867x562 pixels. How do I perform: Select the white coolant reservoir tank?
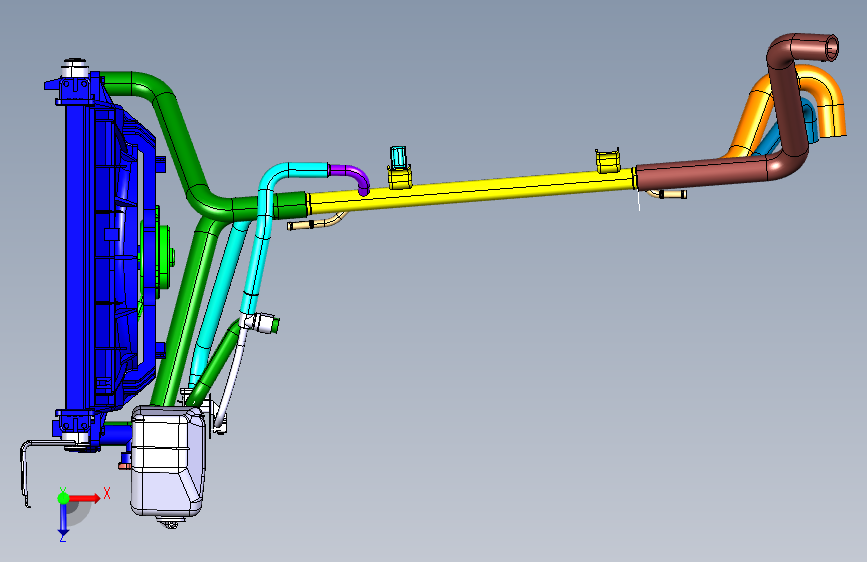(x=168, y=460)
